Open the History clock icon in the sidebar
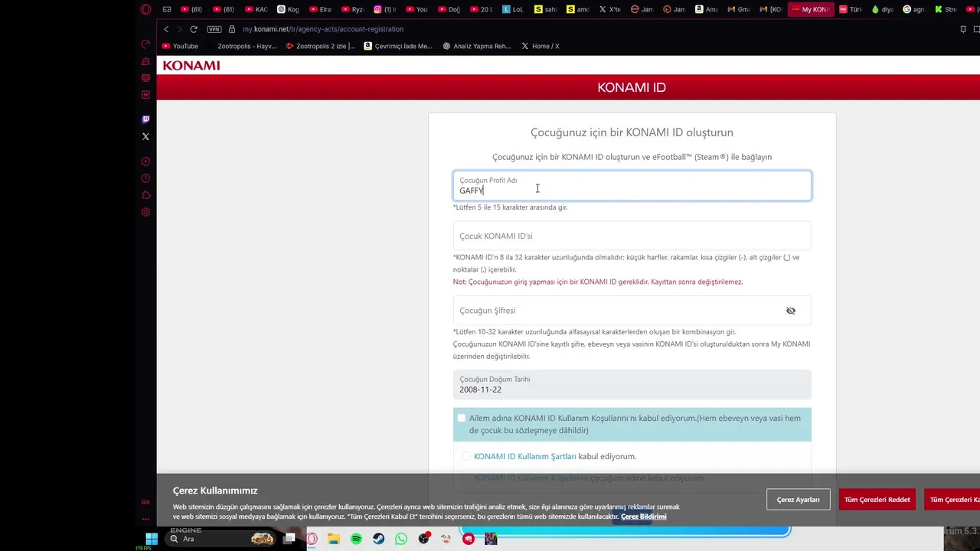The width and height of the screenshot is (980, 551). click(145, 178)
